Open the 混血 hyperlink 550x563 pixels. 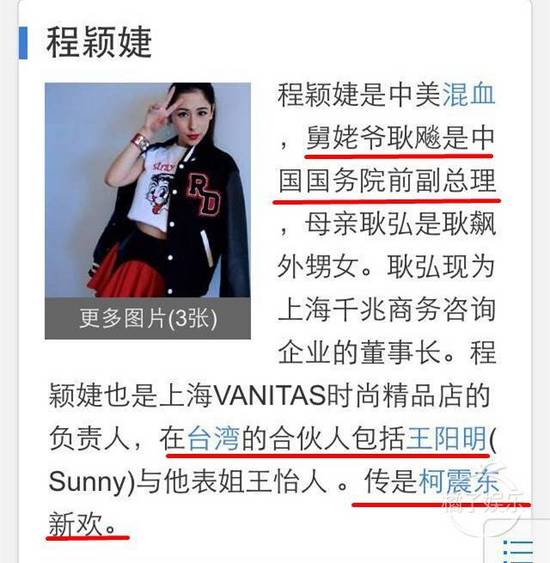tap(469, 95)
